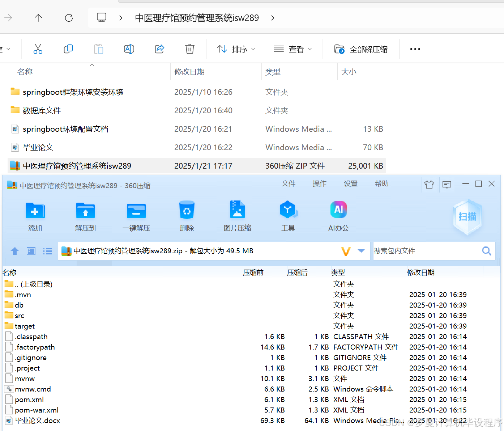Expand the archive path dropdown arrow
Viewport: 504px width, 431px height.
pos(361,251)
